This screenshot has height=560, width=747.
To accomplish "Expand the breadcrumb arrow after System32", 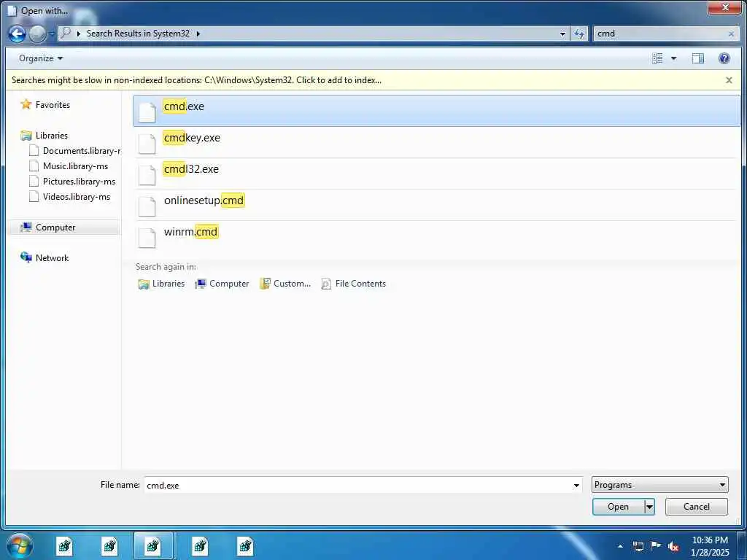I will point(198,34).
